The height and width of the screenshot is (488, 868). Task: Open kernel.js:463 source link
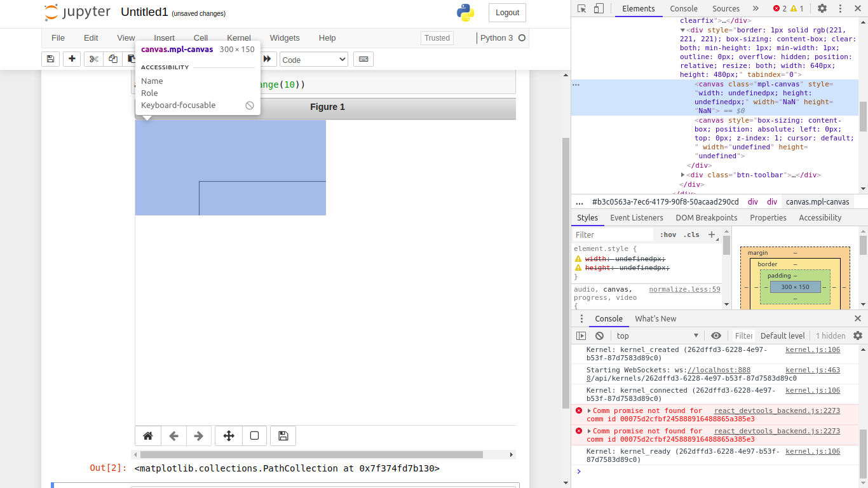click(x=813, y=370)
